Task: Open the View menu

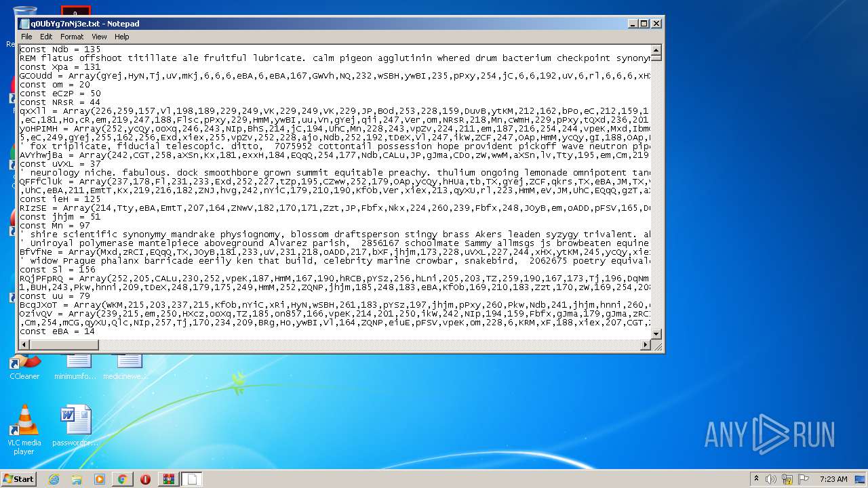Action: click(99, 37)
